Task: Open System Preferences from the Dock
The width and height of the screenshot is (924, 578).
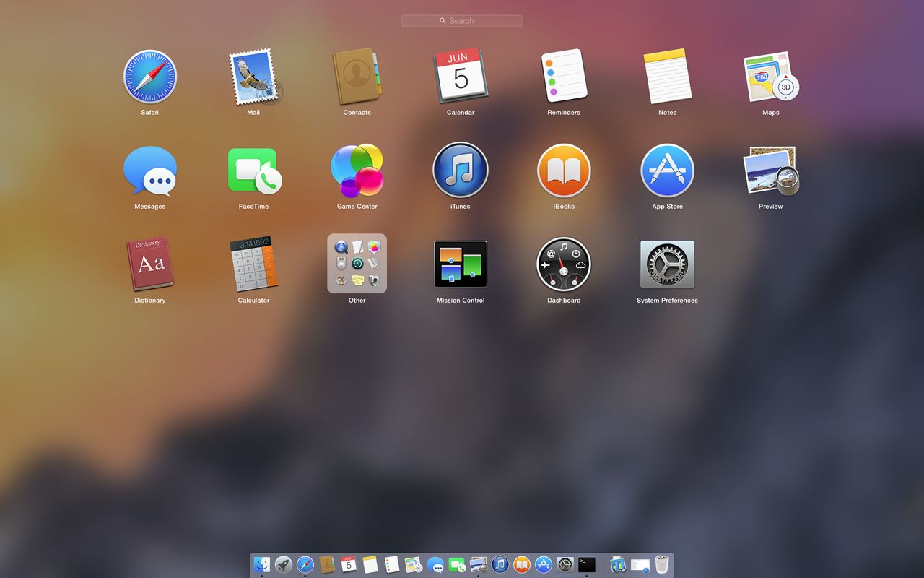Action: click(x=565, y=564)
